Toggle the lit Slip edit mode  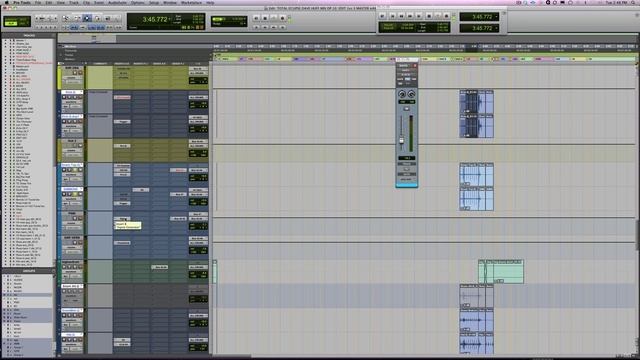[x=11, y=24]
